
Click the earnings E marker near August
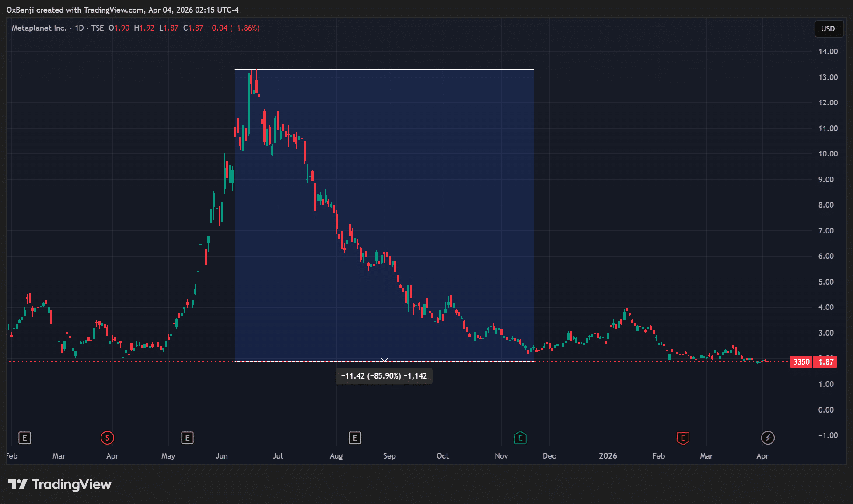click(355, 438)
